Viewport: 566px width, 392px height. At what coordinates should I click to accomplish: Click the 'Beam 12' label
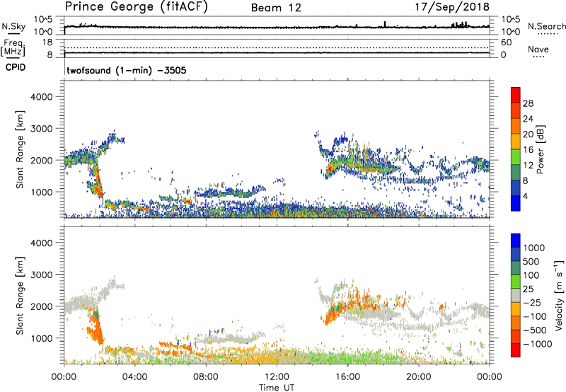(x=276, y=8)
